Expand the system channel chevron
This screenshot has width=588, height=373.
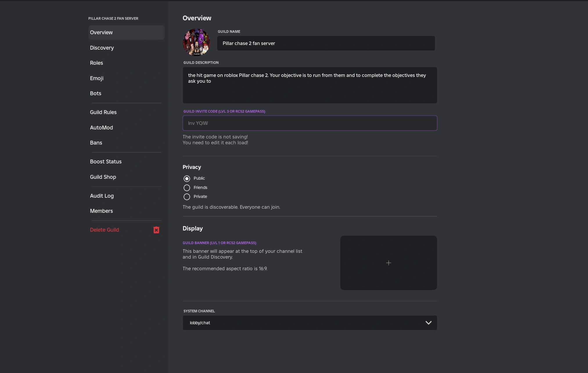pos(429,323)
